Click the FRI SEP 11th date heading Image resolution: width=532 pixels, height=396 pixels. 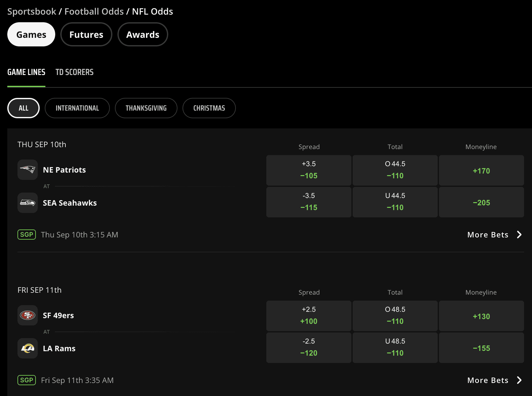40,290
